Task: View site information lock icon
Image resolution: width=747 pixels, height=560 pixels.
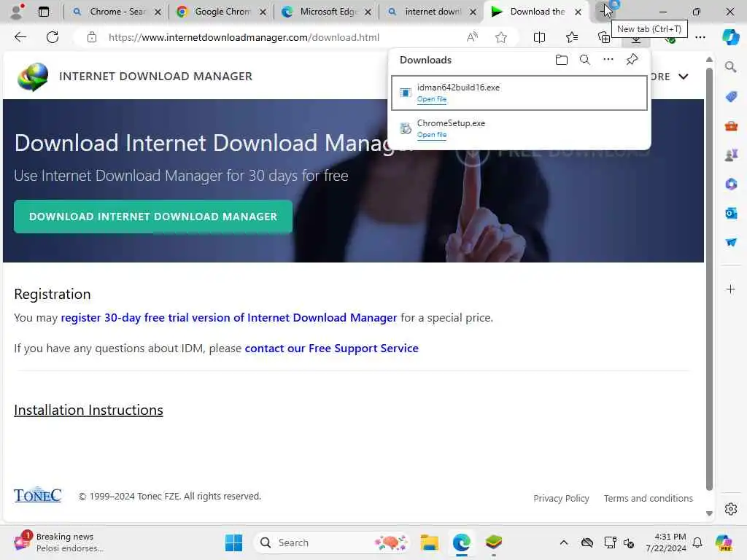Action: pyautogui.click(x=91, y=37)
